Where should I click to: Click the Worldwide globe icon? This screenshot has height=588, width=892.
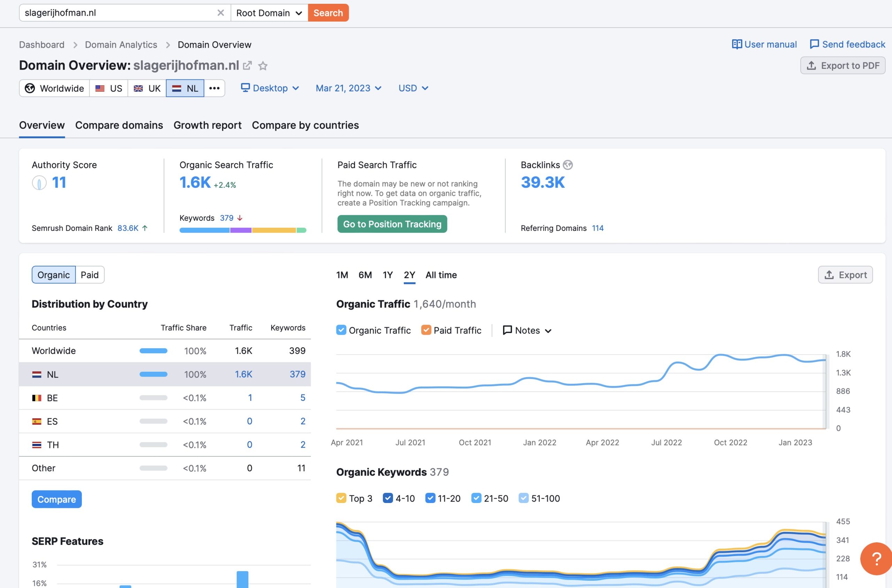pos(30,88)
